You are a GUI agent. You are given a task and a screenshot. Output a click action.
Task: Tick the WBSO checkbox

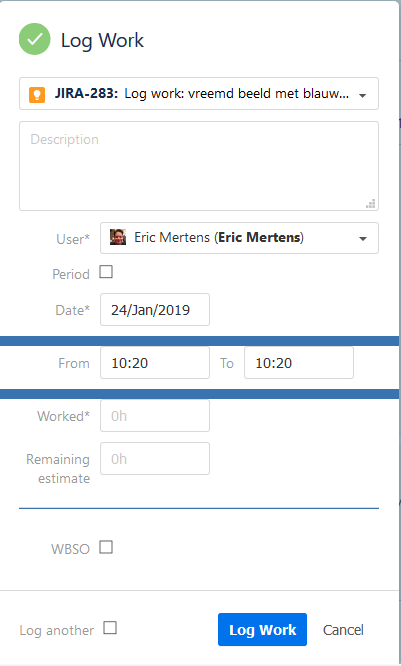pos(106,547)
